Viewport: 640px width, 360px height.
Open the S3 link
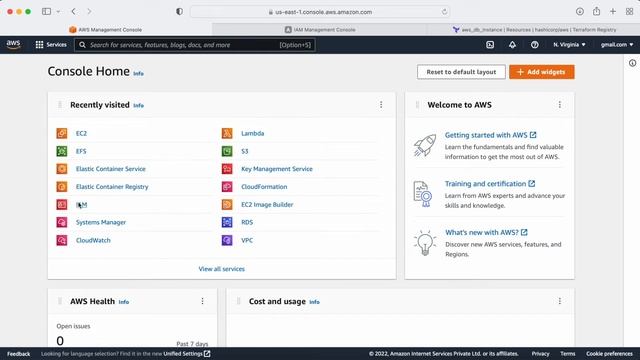pyautogui.click(x=244, y=151)
